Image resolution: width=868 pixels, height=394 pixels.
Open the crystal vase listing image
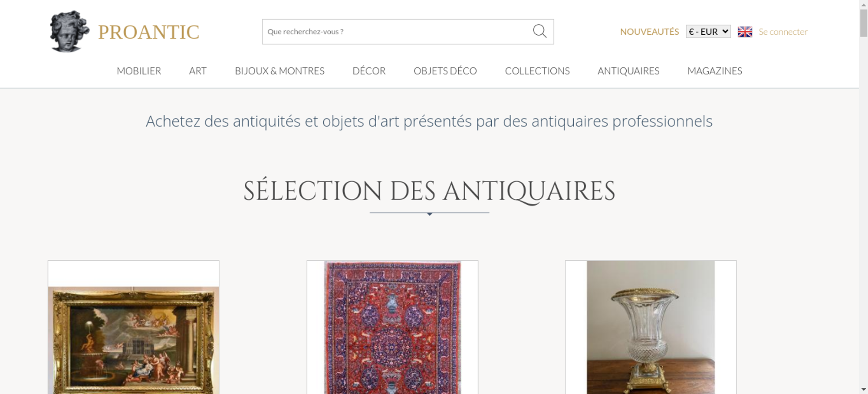651,330
